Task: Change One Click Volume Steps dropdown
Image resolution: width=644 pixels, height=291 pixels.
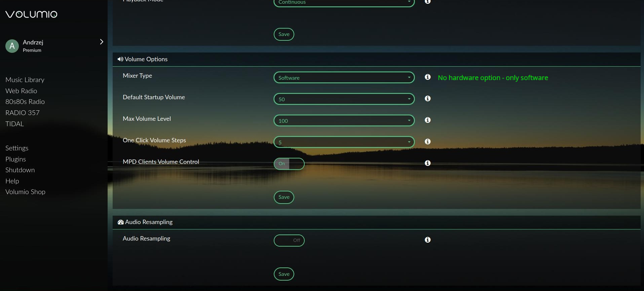Action: click(x=344, y=142)
